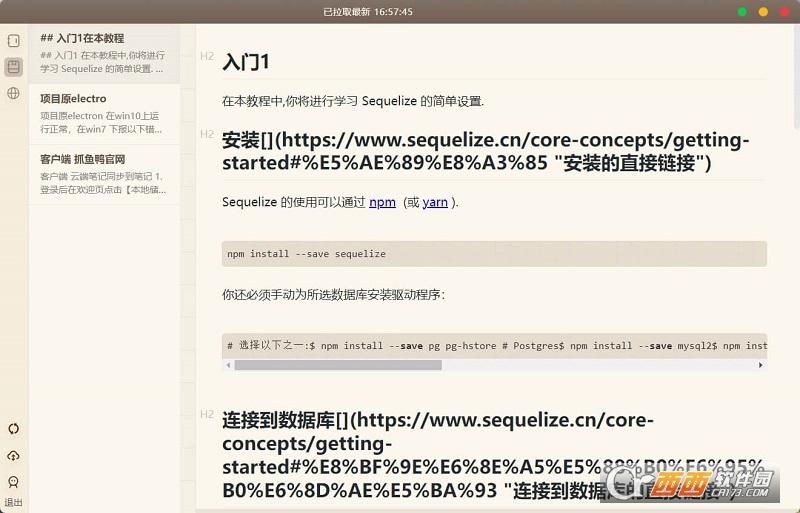This screenshot has height=513, width=800.
Task: Open the globe web icon
Action: [14, 93]
